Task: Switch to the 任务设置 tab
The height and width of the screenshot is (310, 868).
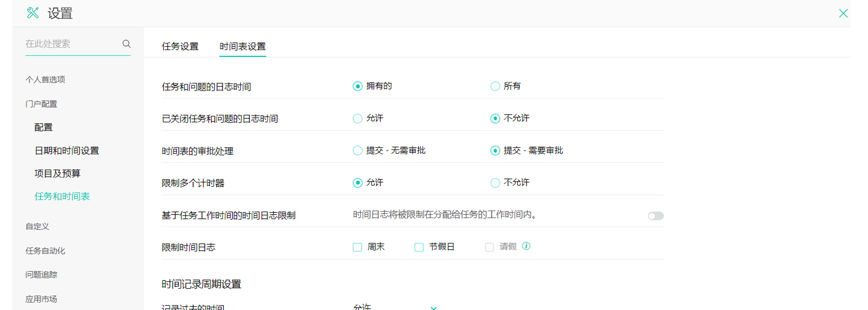Action: coord(180,46)
